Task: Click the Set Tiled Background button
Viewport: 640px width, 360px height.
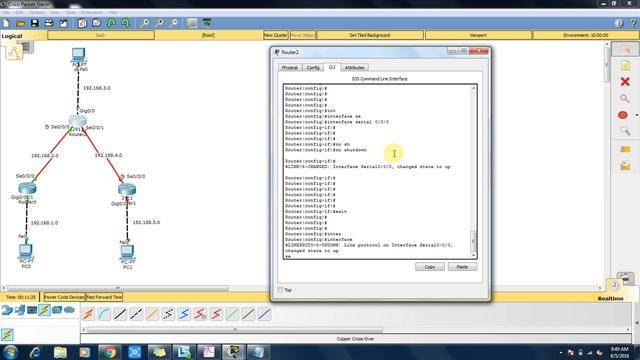Action: 370,35
